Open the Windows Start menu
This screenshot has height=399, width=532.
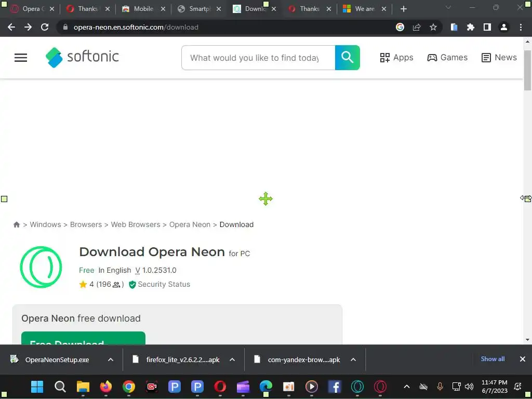click(x=37, y=387)
